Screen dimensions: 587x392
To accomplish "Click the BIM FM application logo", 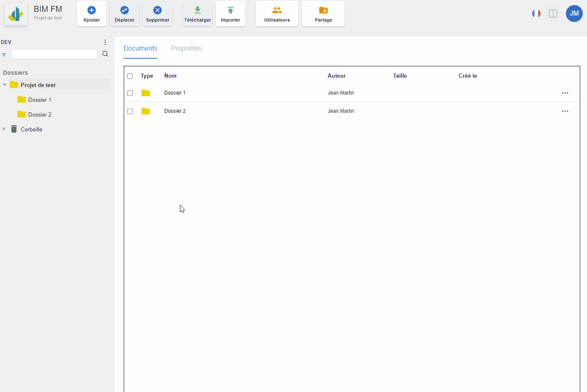I will coord(16,13).
